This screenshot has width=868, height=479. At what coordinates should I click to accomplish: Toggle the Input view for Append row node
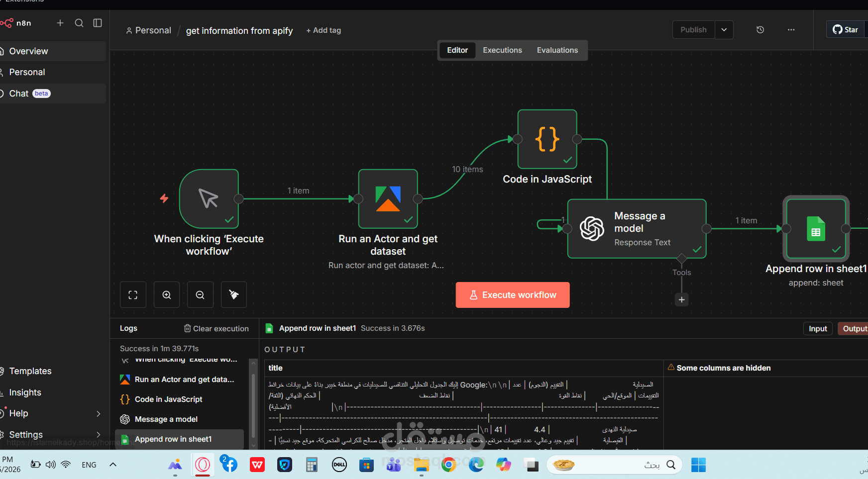tap(818, 328)
